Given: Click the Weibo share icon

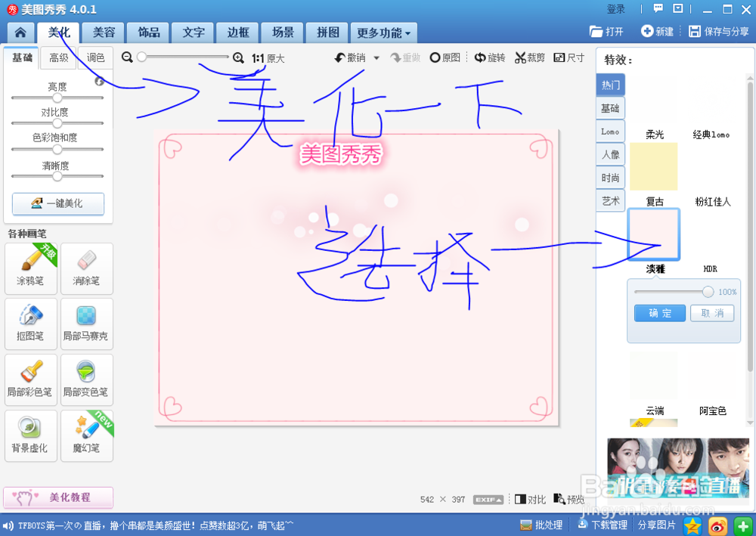Looking at the screenshot, I should coord(718,526).
